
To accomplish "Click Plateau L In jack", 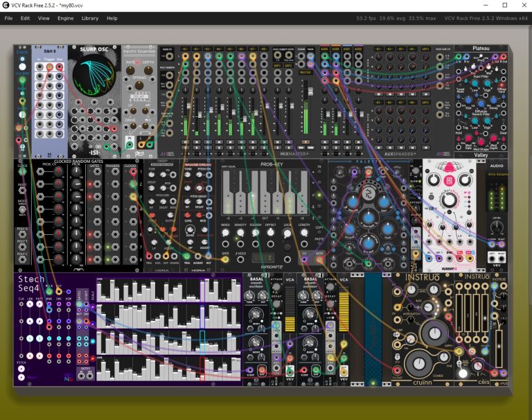I will [x=459, y=56].
